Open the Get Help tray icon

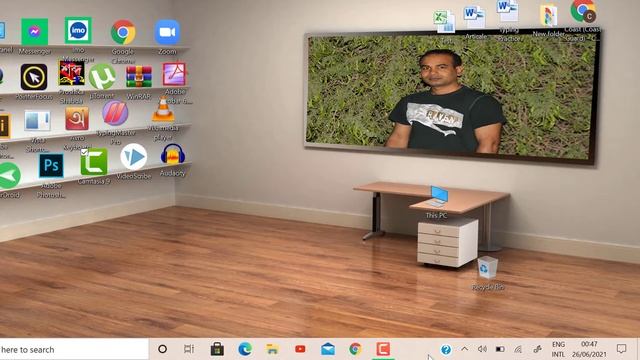[446, 349]
